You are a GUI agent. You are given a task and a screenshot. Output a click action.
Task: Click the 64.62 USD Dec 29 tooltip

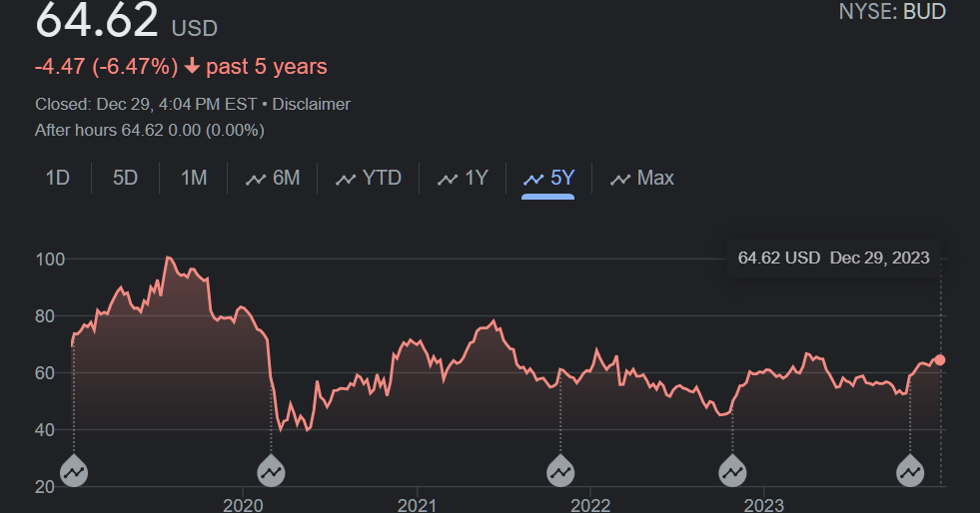point(834,257)
